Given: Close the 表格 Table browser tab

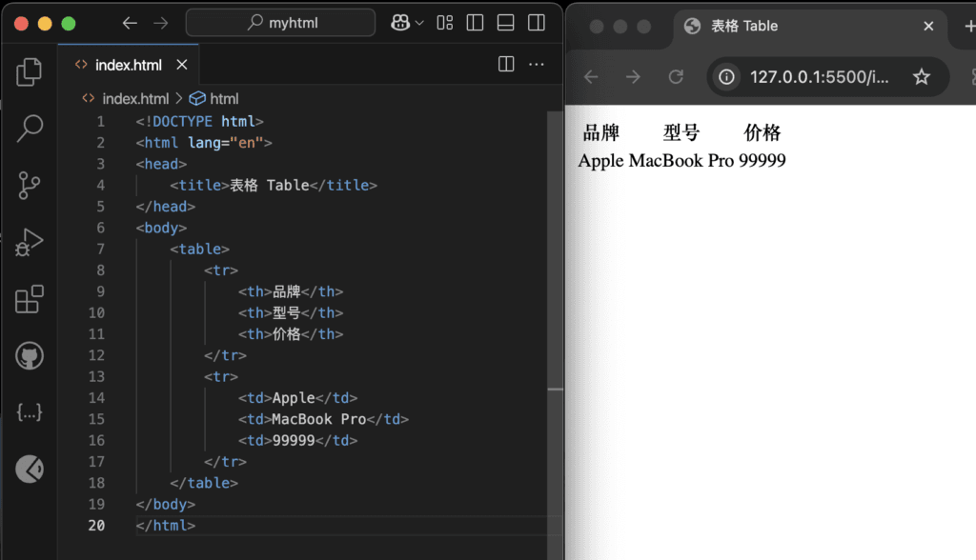Looking at the screenshot, I should 928,26.
